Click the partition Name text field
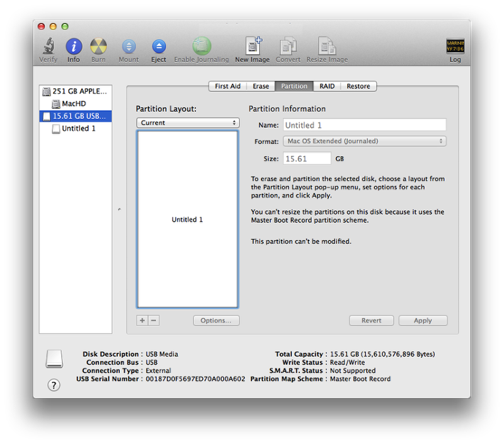 364,125
